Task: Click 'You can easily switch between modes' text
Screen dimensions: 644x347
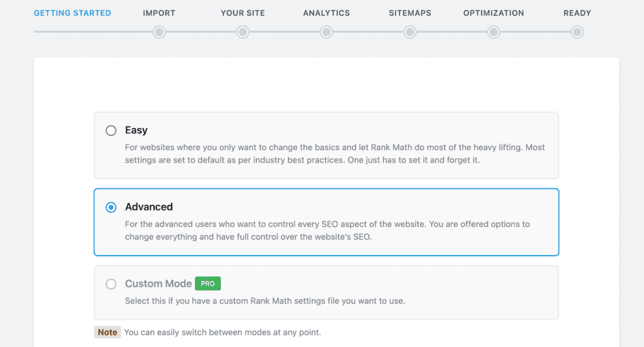Action: point(223,332)
